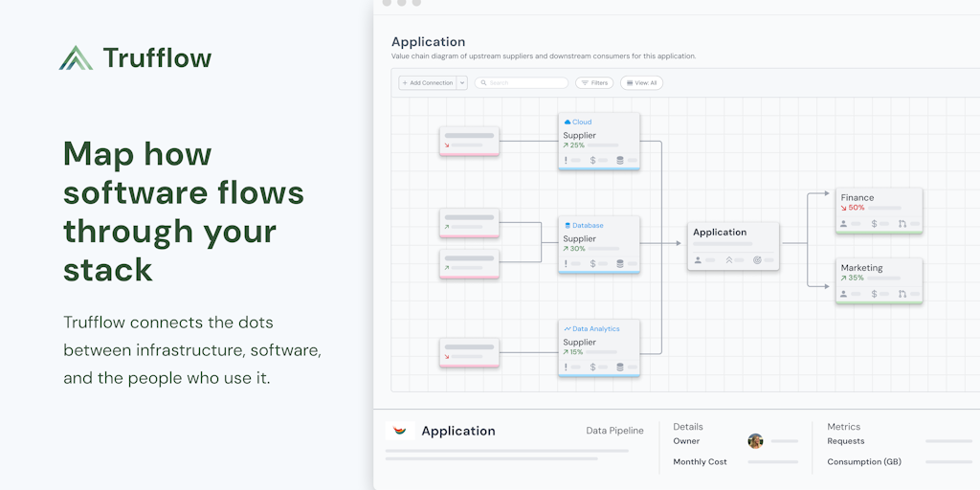Click the Add Connection button
Screen dimensions: 980x490
427,83
